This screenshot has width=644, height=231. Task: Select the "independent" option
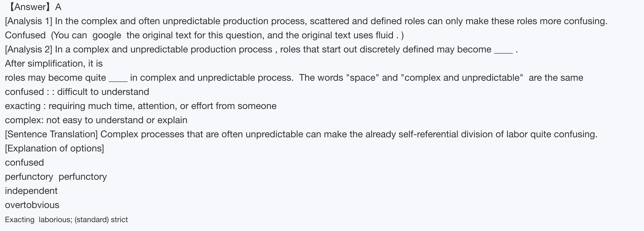tap(31, 191)
